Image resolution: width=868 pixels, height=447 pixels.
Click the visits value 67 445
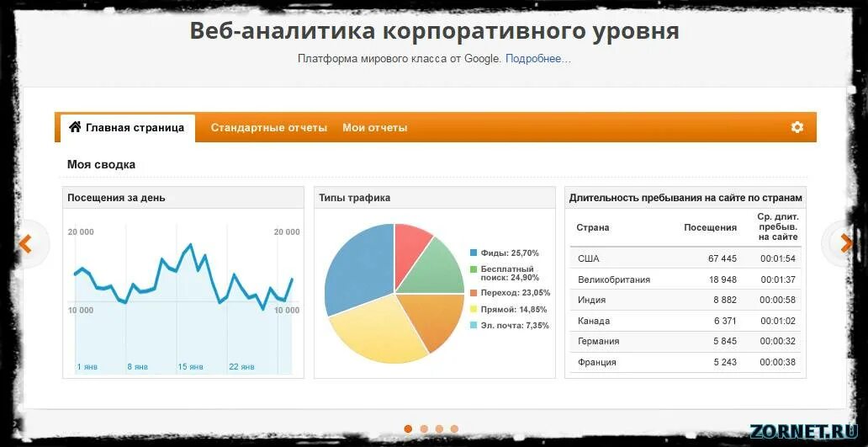722,258
